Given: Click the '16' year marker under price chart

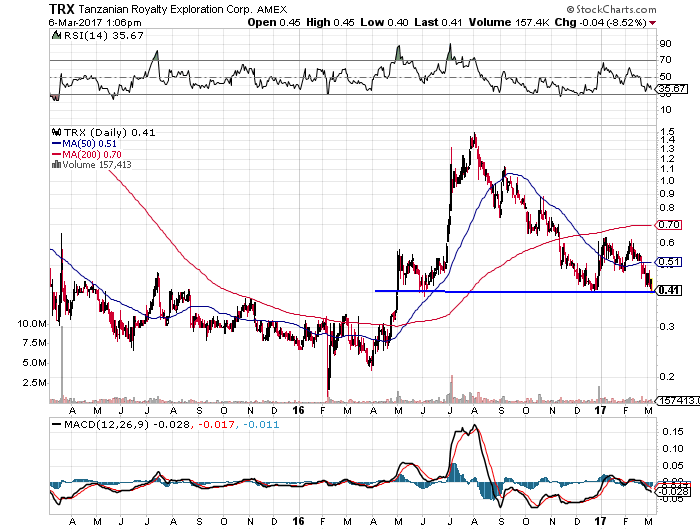Looking at the screenshot, I should 300,411.
